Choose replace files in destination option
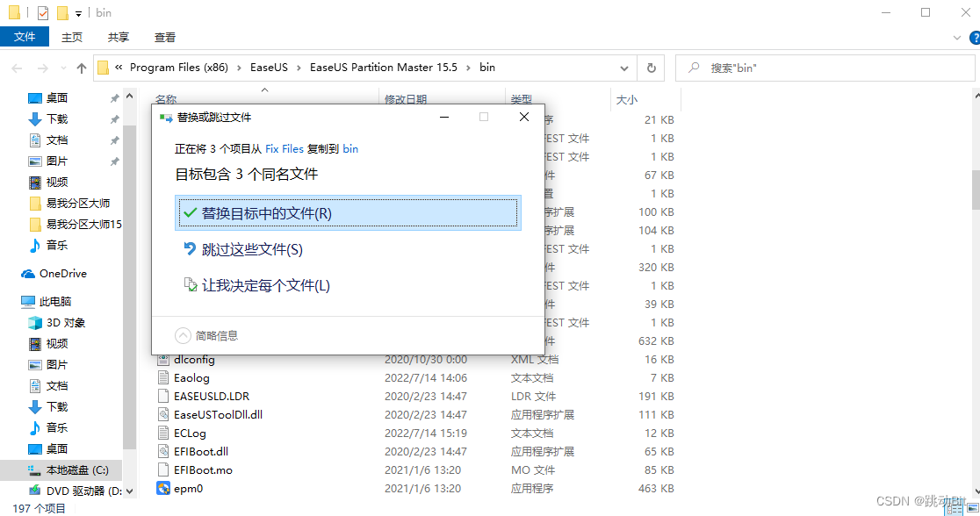The image size is (980, 516). tap(348, 213)
